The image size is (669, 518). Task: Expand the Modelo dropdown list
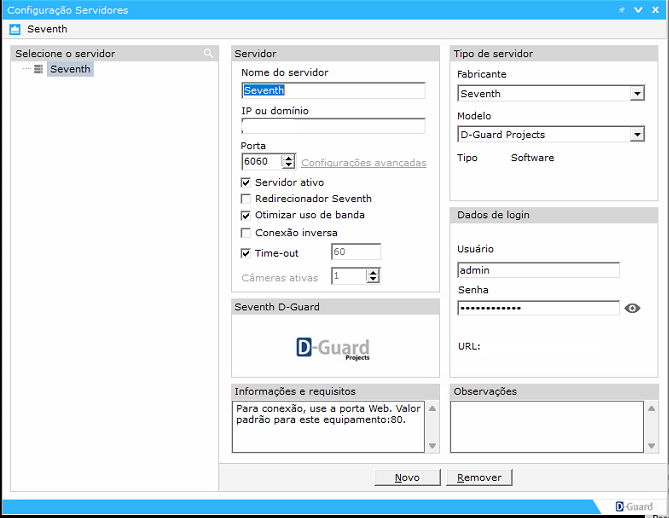637,135
